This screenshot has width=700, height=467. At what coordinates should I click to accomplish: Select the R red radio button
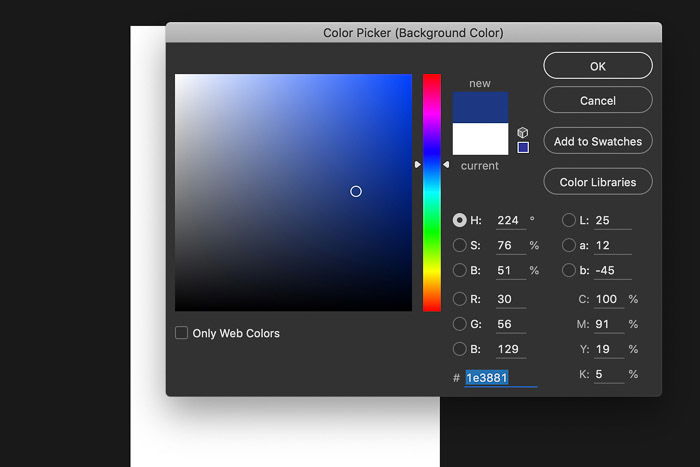click(459, 299)
